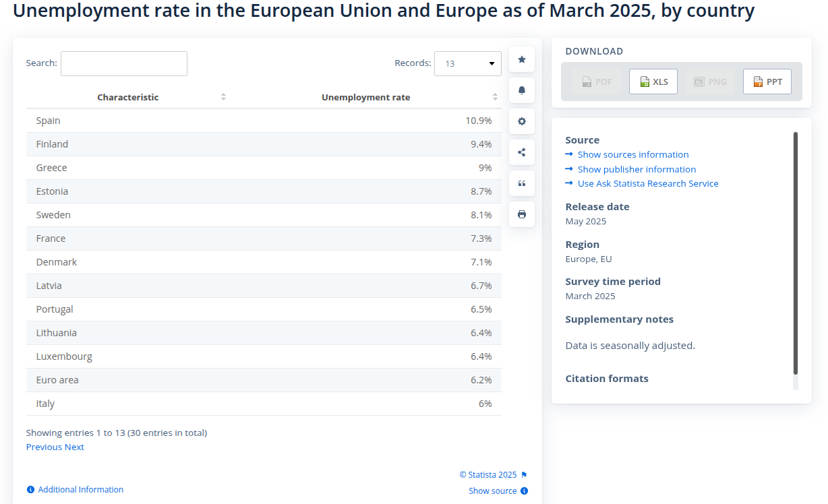Download the statistic as XLS

(653, 82)
